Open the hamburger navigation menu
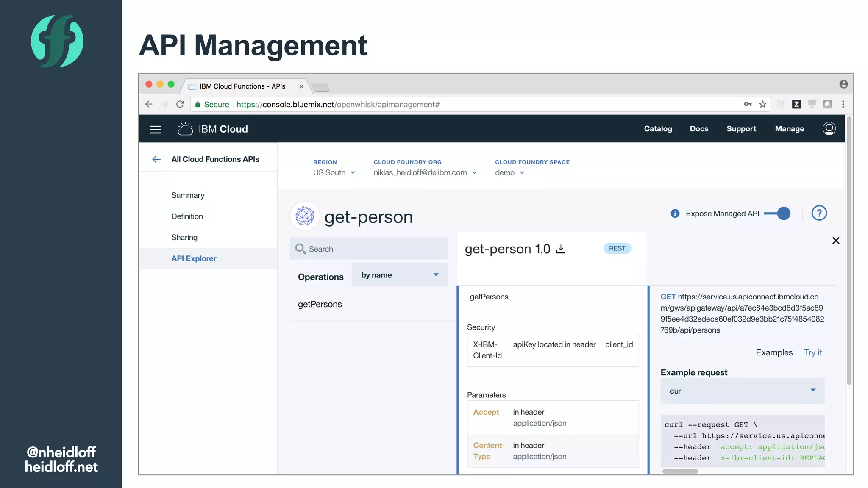Image resolution: width=868 pixels, height=488 pixels. click(x=156, y=129)
